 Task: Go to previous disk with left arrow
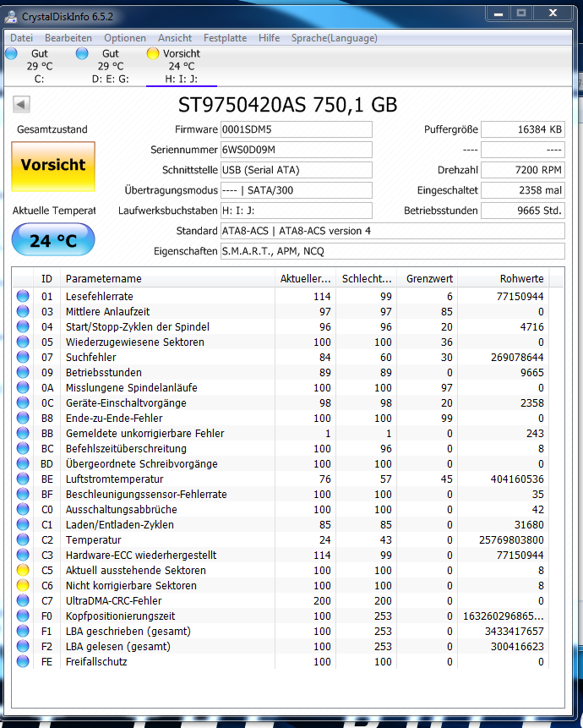click(x=21, y=104)
